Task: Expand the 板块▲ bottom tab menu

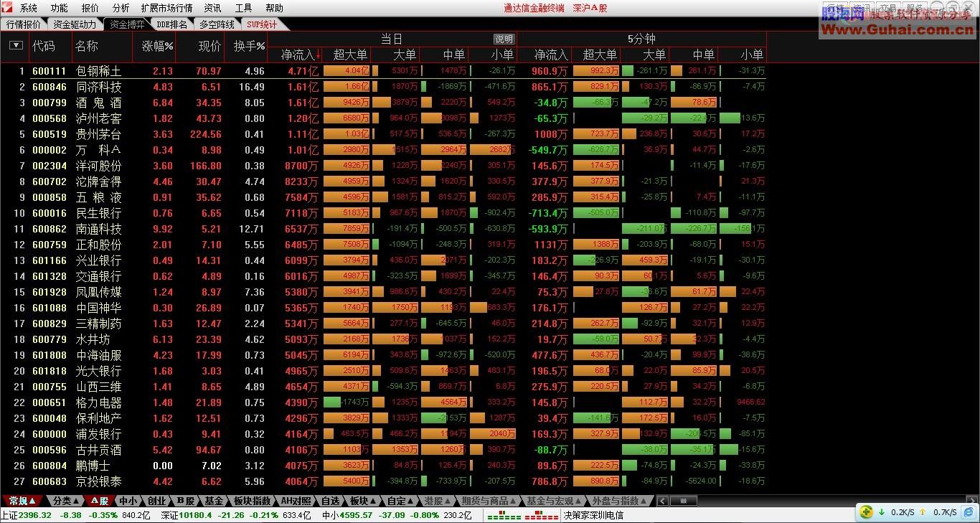Action: click(x=364, y=501)
